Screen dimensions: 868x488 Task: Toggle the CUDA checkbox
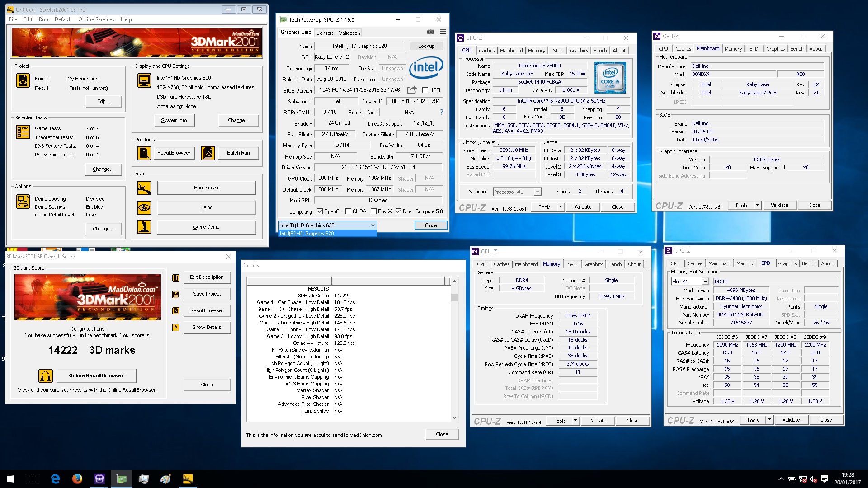(348, 211)
